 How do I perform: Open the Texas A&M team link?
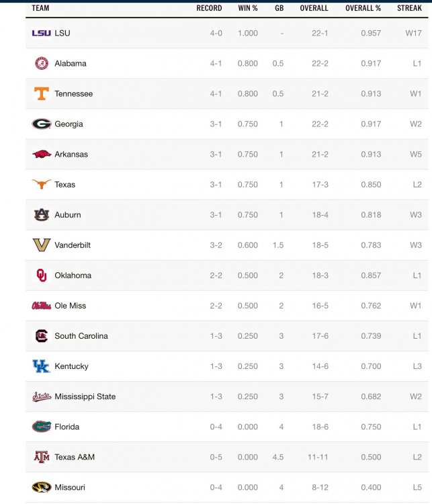pos(75,457)
